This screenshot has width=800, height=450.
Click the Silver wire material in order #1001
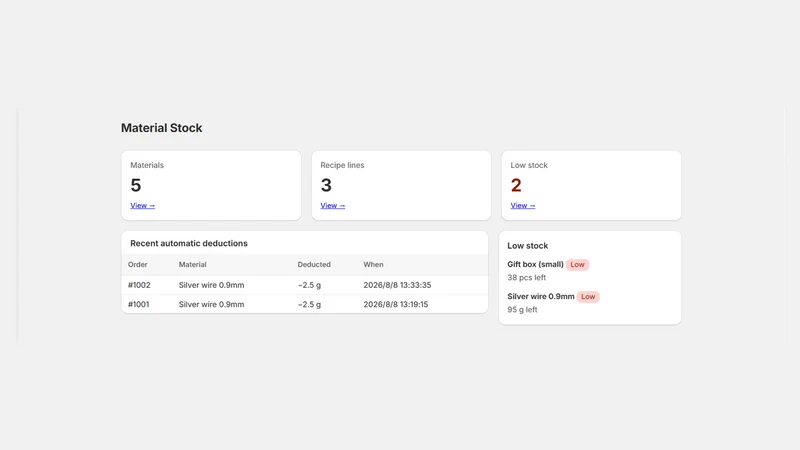[x=211, y=305]
